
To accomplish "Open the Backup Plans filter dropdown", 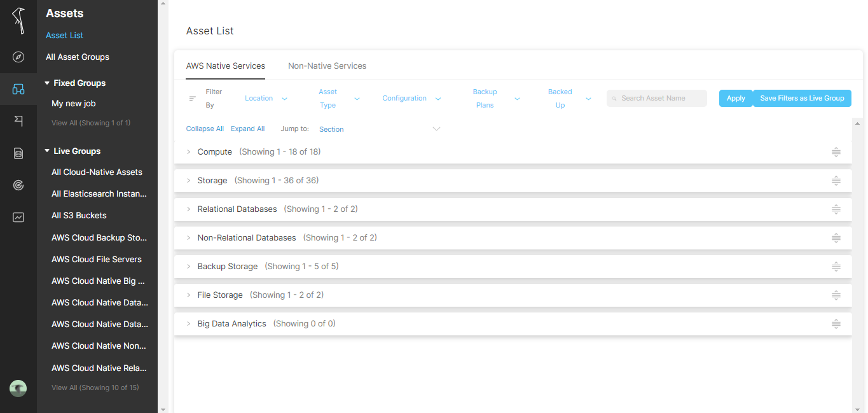I will (496, 99).
